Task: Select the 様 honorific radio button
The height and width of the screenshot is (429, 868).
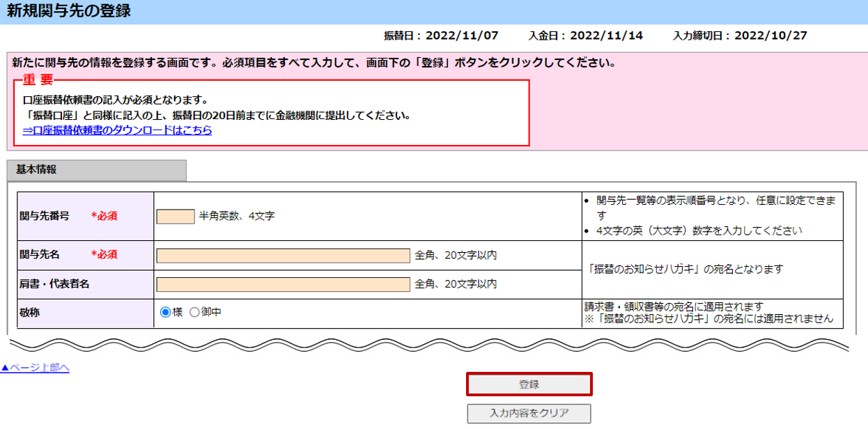Action: pyautogui.click(x=166, y=313)
